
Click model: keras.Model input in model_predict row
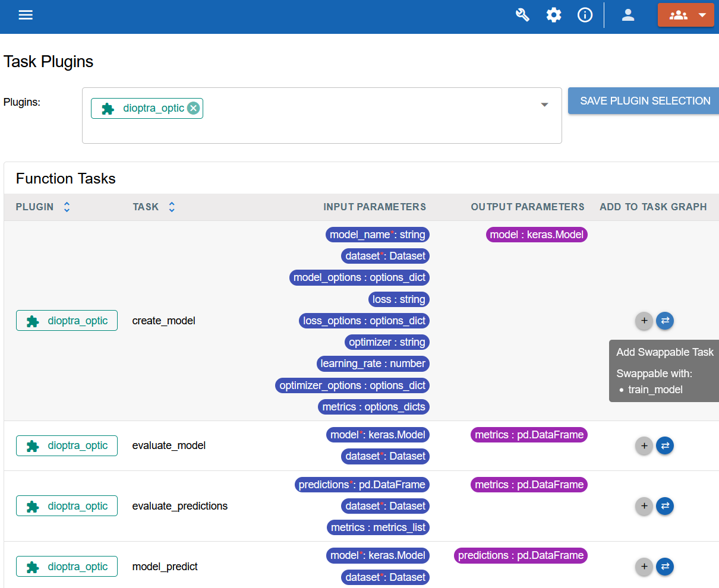377,555
